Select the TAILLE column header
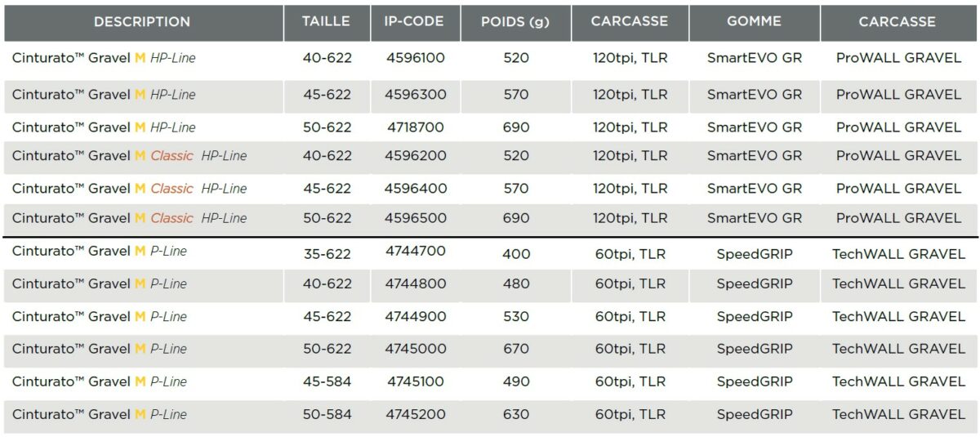 coord(325,22)
